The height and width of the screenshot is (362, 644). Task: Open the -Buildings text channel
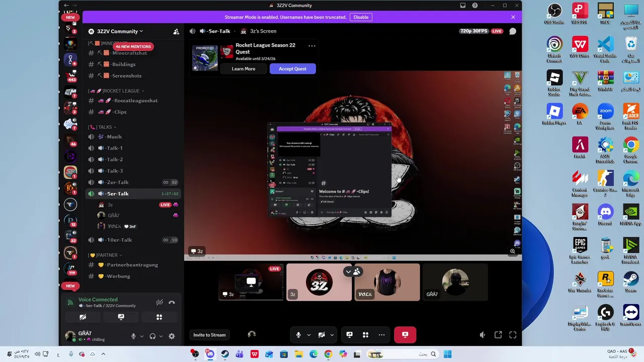coord(133,64)
